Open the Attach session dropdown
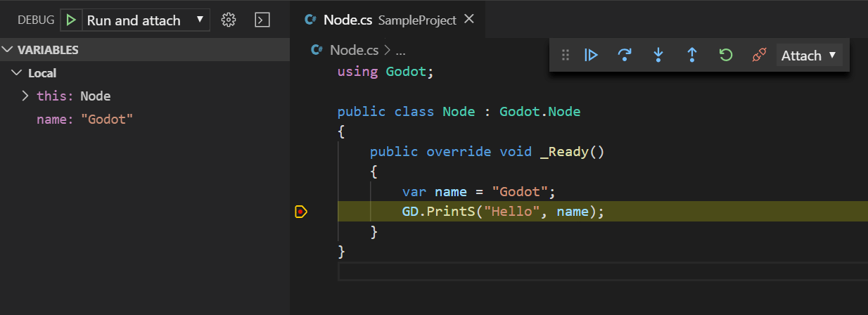868x315 pixels. [x=809, y=56]
